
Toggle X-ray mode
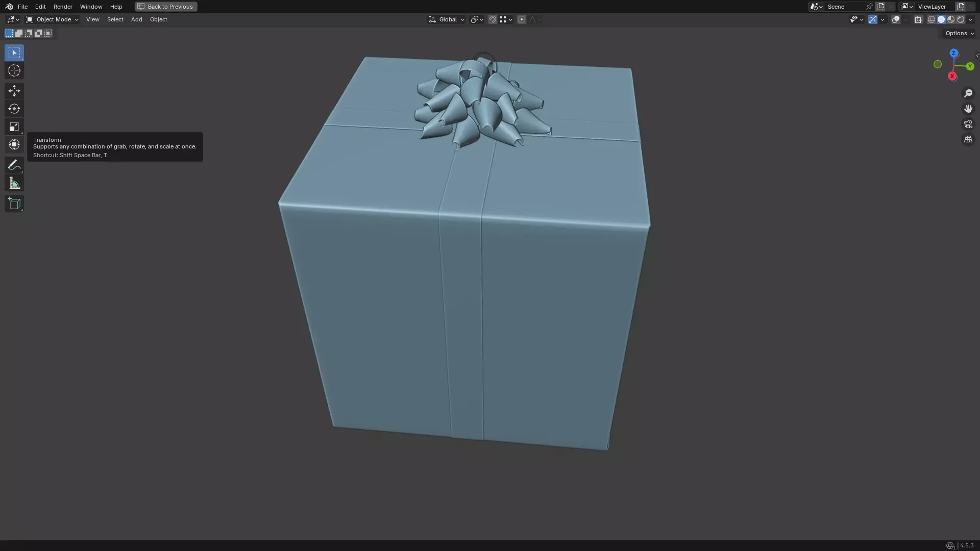(x=919, y=19)
